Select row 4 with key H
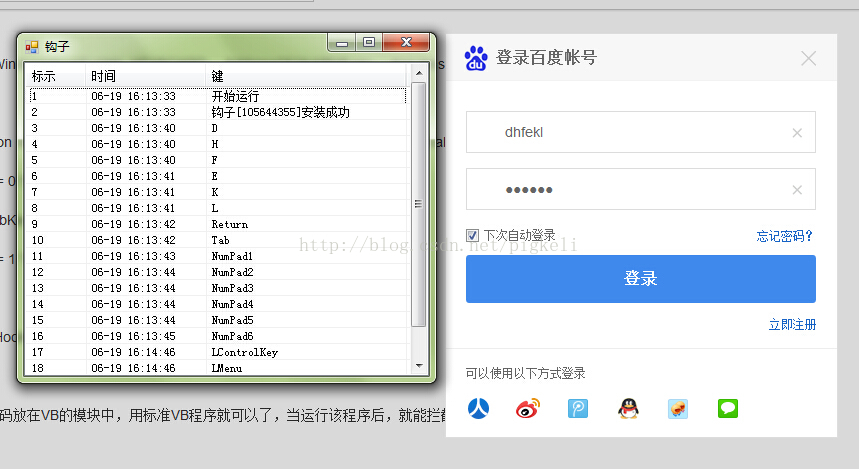Screen dimensions: 859x469 pos(217,144)
